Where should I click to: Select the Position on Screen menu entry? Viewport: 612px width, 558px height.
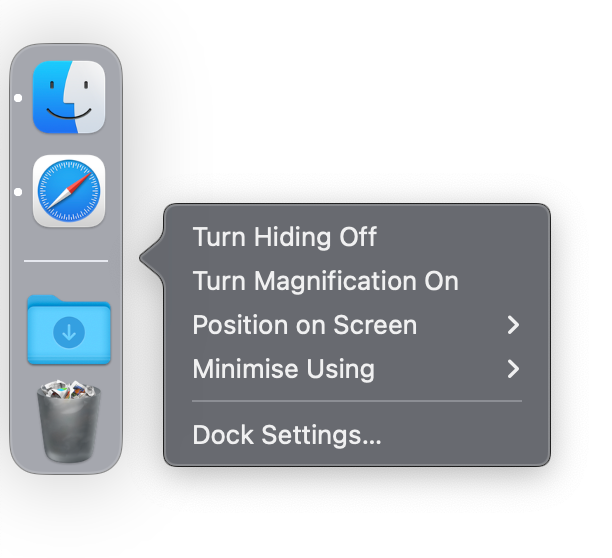click(357, 325)
